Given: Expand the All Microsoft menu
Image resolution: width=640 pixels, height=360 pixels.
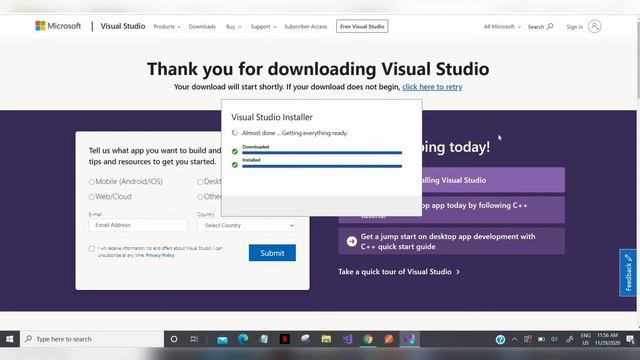Looking at the screenshot, I should tap(502, 27).
